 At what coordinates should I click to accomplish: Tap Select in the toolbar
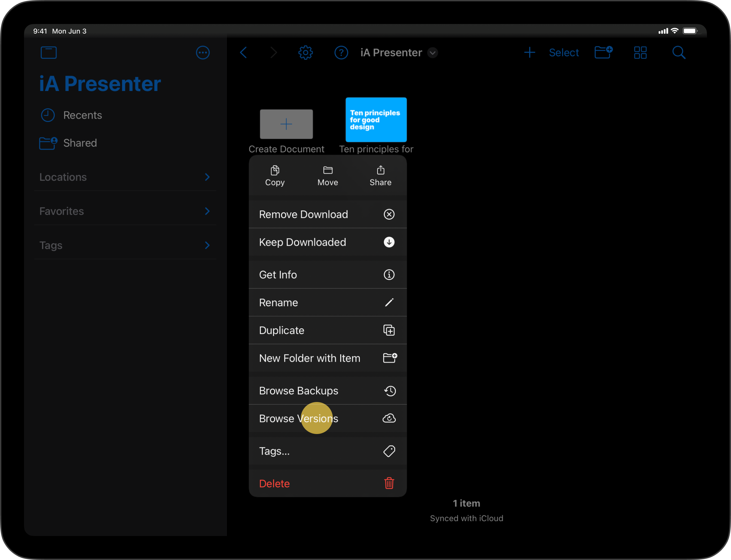point(564,53)
